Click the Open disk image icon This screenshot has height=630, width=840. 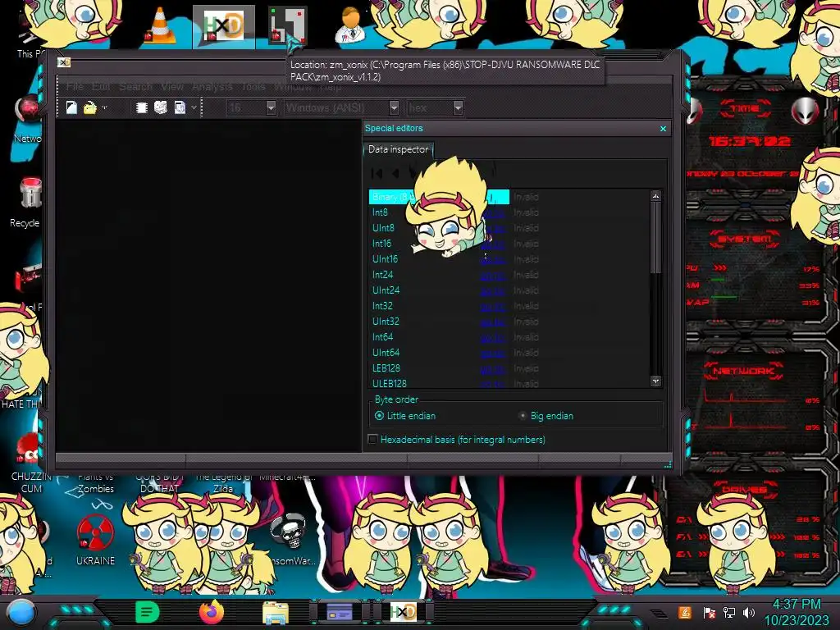(180, 107)
